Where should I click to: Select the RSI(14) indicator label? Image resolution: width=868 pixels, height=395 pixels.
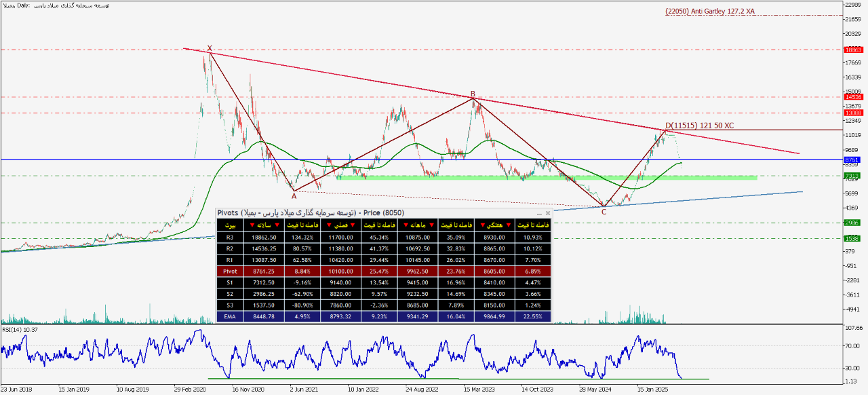click(x=19, y=330)
